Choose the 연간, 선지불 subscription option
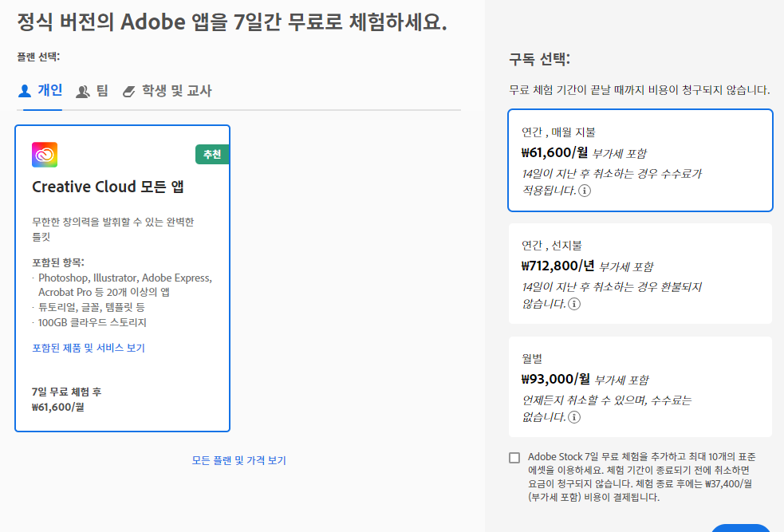Viewport: 784px width, 532px height. [640, 274]
